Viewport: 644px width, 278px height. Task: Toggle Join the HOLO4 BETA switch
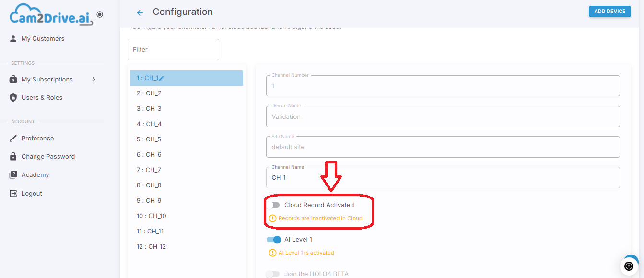tap(273, 274)
